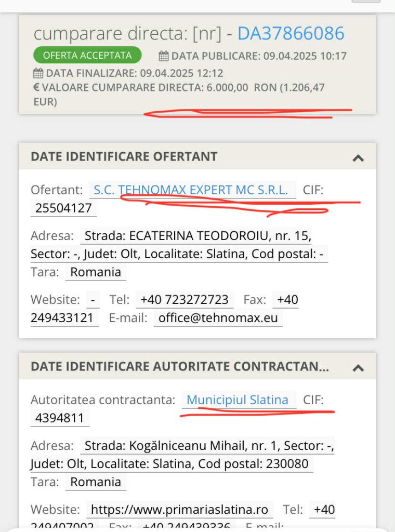Click the bidder's empty Website dash field
The width and height of the screenshot is (395, 532).
(94, 300)
